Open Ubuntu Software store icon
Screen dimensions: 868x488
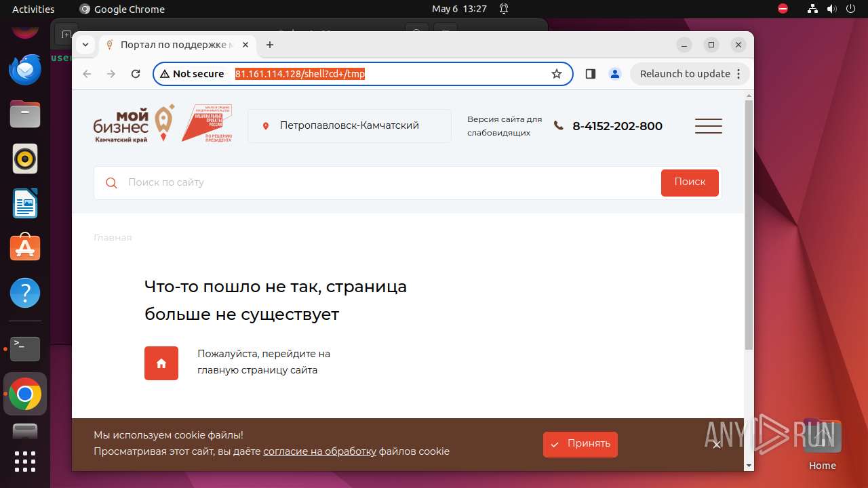25,248
